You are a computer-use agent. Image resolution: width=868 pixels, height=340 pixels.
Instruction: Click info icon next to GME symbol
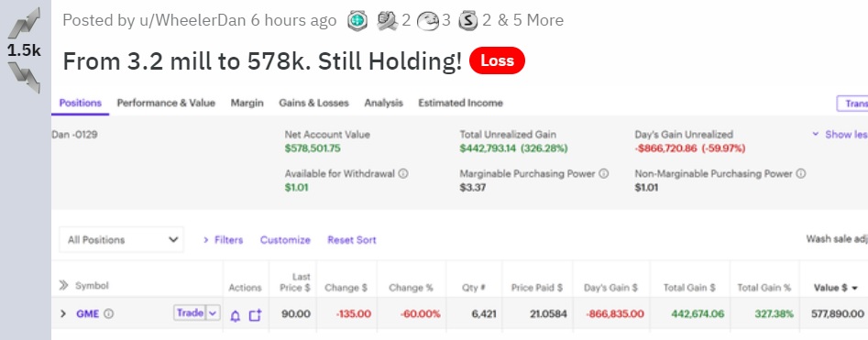tap(109, 314)
